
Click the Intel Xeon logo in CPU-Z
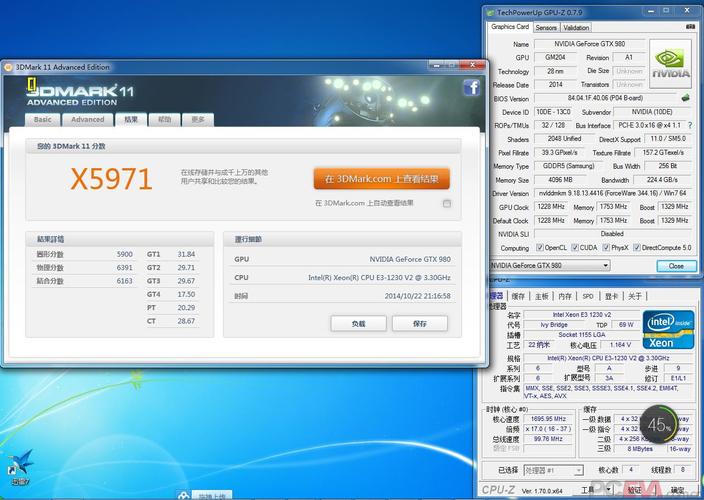(x=668, y=330)
